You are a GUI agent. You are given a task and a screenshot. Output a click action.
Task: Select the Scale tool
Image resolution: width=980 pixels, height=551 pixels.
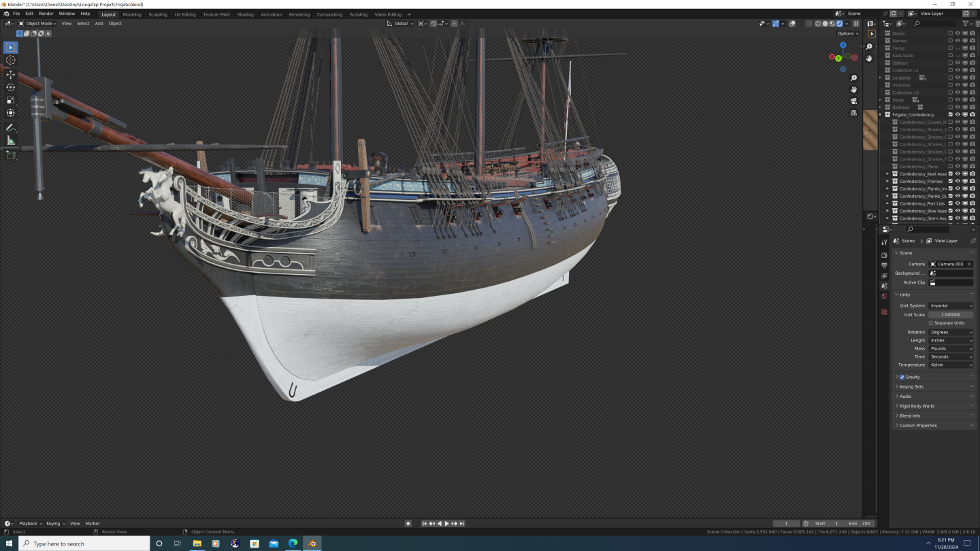tap(10, 100)
